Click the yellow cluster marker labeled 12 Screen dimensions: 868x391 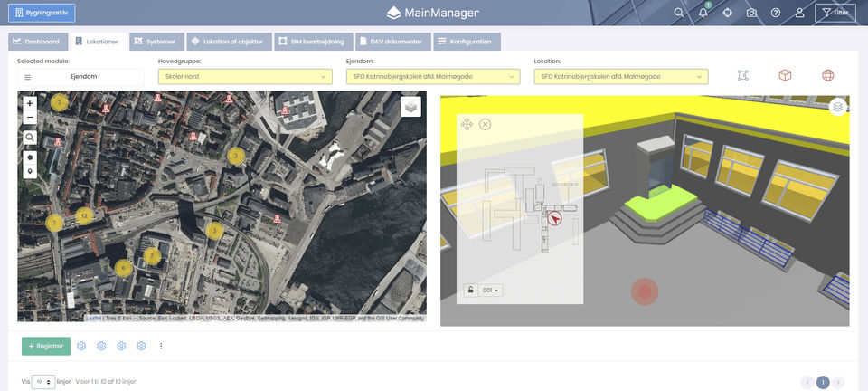pos(84,215)
